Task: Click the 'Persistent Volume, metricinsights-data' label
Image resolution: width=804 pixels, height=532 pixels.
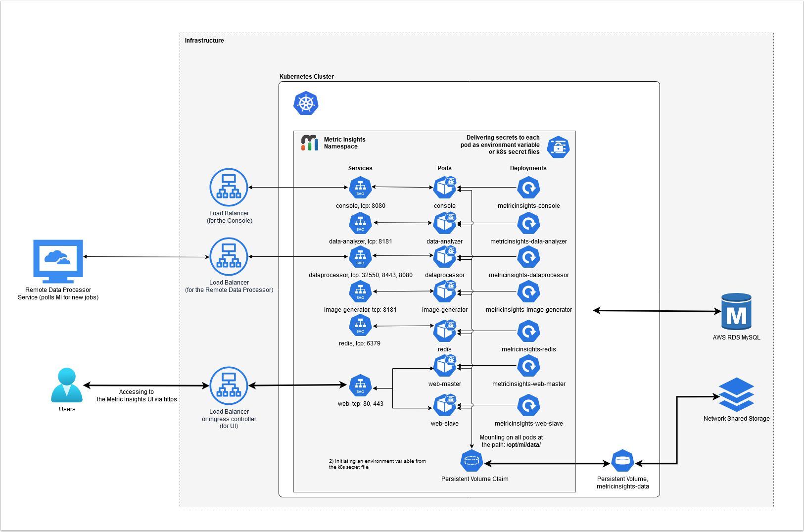Action: click(x=622, y=483)
